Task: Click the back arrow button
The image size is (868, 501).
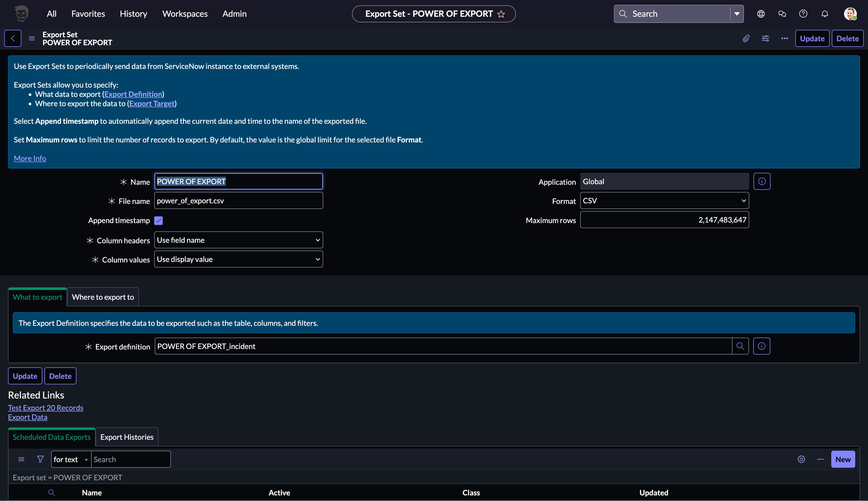Action: (13, 39)
